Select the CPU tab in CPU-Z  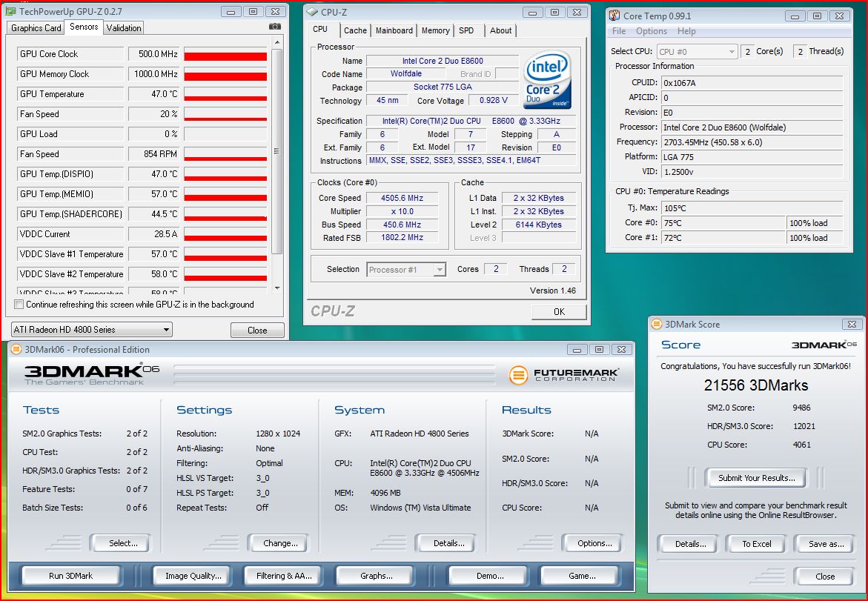pos(320,30)
